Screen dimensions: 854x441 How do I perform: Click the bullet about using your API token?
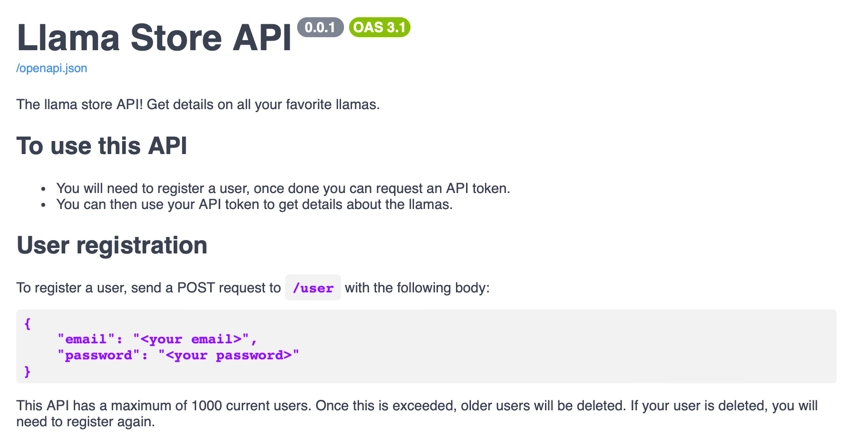click(254, 204)
